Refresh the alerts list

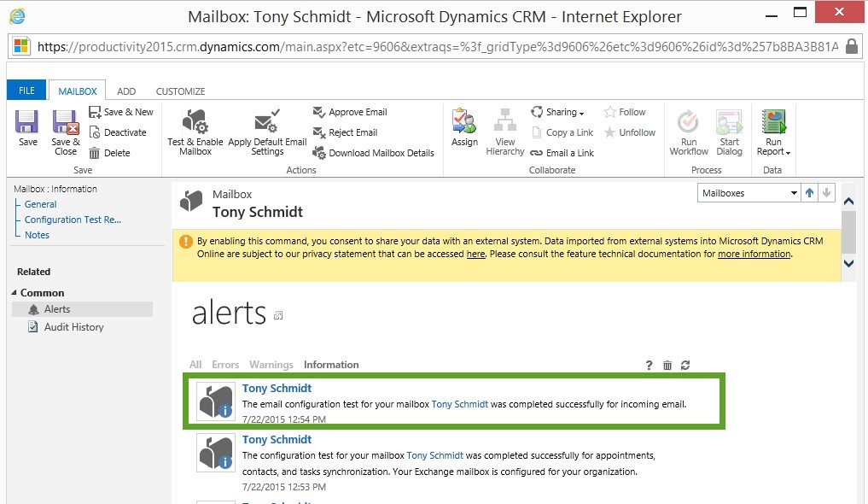[x=685, y=365]
